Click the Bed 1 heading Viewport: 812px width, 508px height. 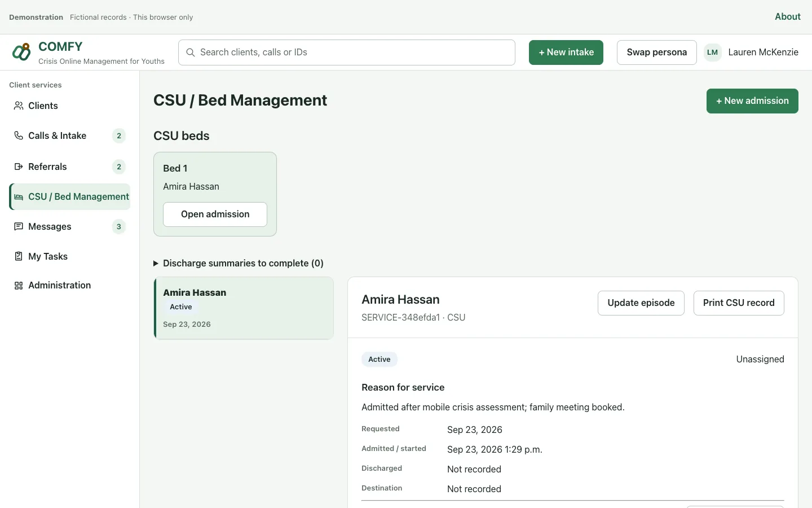click(175, 168)
